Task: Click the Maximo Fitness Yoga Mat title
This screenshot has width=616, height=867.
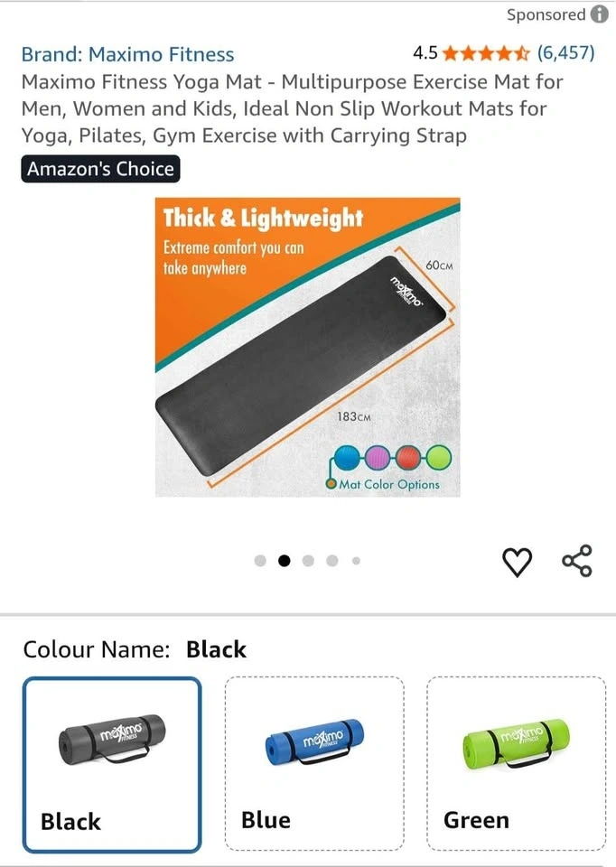Action: [x=292, y=108]
